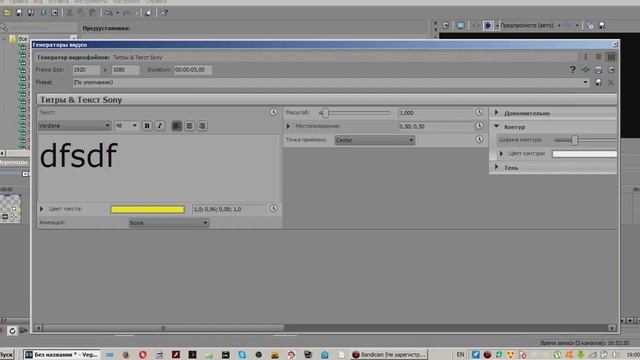Collapse the Контур section
The height and width of the screenshot is (360, 640).
coord(496,127)
